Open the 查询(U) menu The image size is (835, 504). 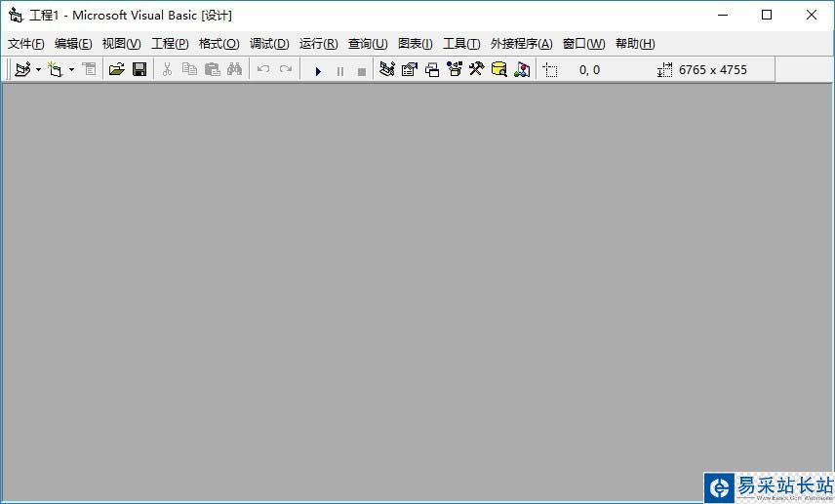(368, 44)
